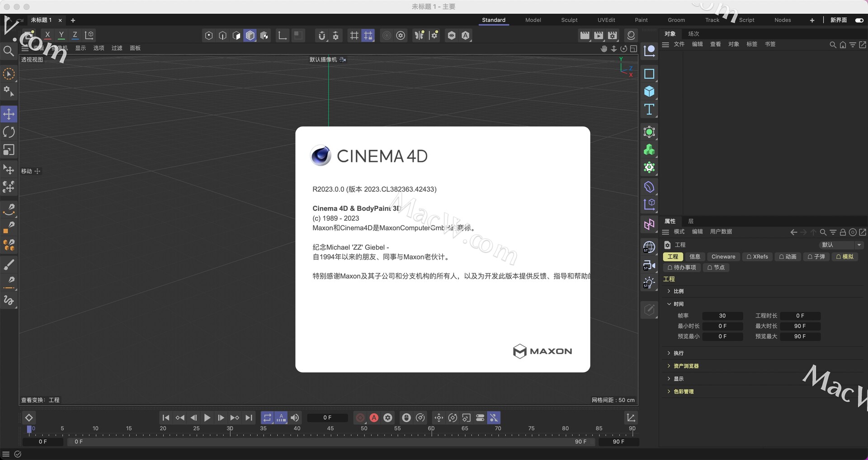Switch to points mode icon
The width and height of the screenshot is (868, 460).
pos(209,35)
